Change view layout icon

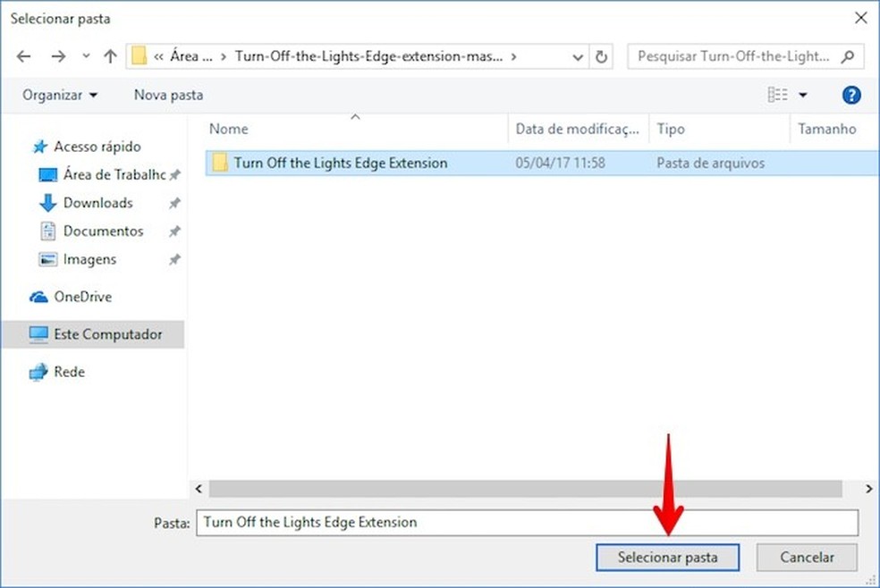pyautogui.click(x=777, y=95)
